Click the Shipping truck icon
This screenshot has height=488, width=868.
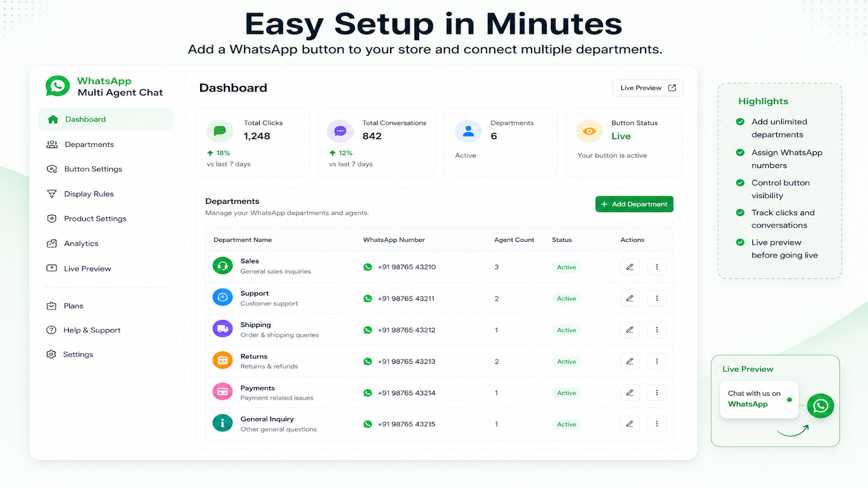pyautogui.click(x=222, y=329)
